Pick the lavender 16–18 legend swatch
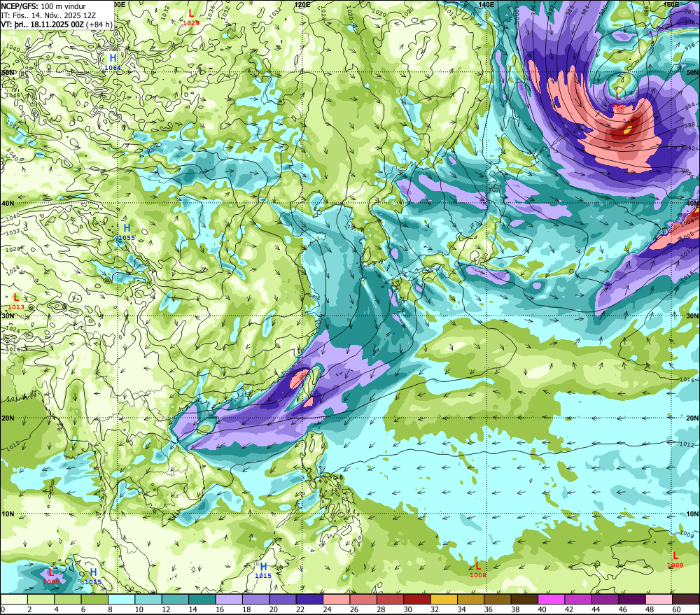The image size is (700, 615). (x=229, y=599)
